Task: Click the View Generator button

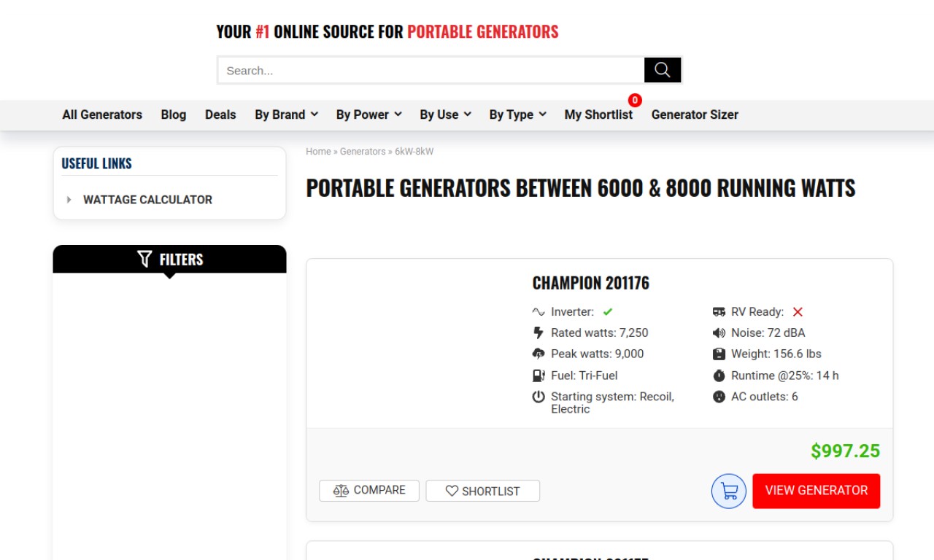Action: [x=817, y=491]
